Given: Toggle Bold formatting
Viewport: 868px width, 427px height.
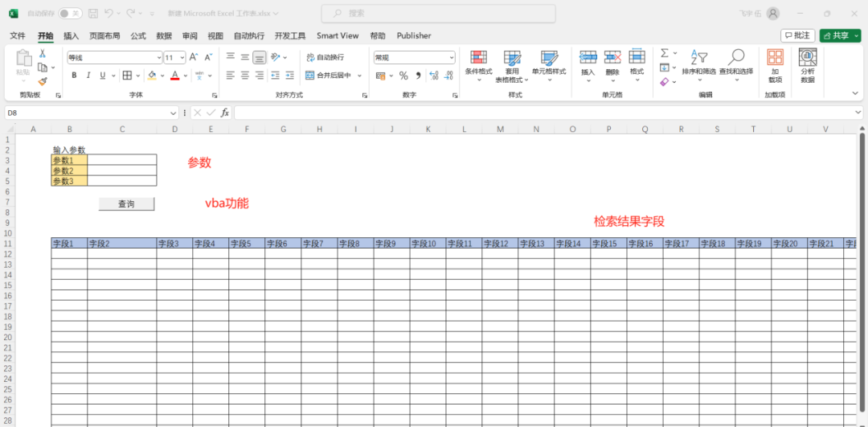Looking at the screenshot, I should click(74, 76).
